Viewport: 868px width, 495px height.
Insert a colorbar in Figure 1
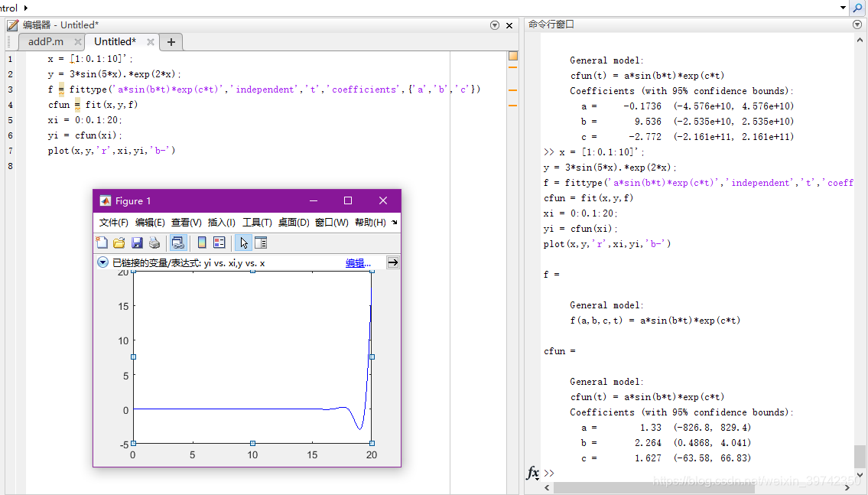(x=200, y=242)
